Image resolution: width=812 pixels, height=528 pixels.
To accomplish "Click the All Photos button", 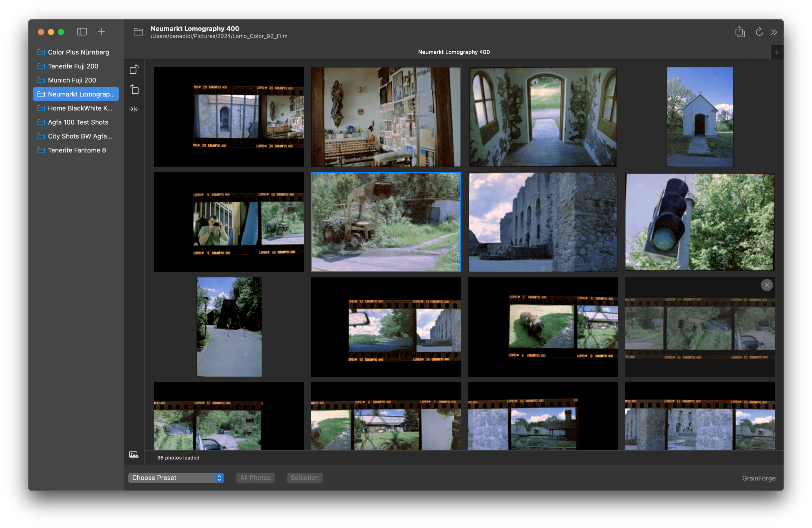I will [x=255, y=477].
